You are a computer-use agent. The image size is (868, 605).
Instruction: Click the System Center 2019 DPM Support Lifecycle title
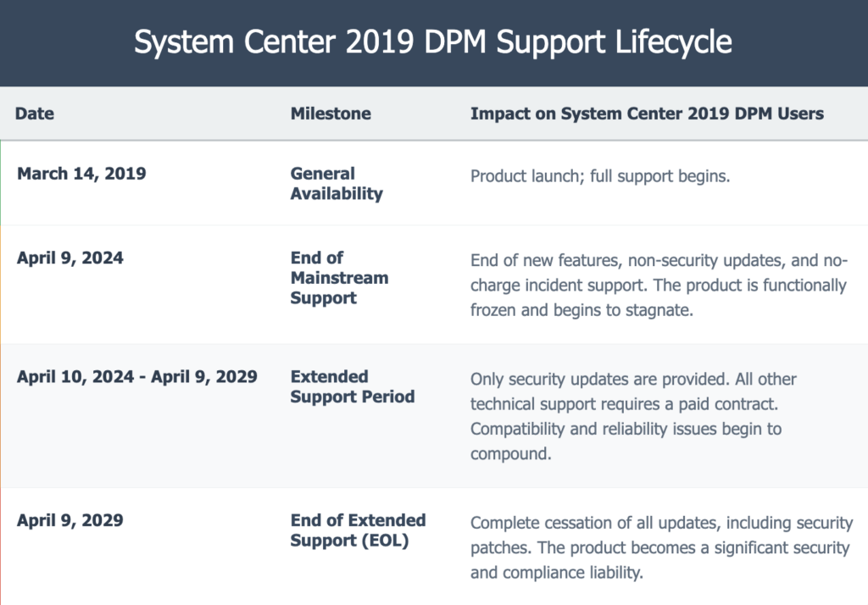coord(433,42)
